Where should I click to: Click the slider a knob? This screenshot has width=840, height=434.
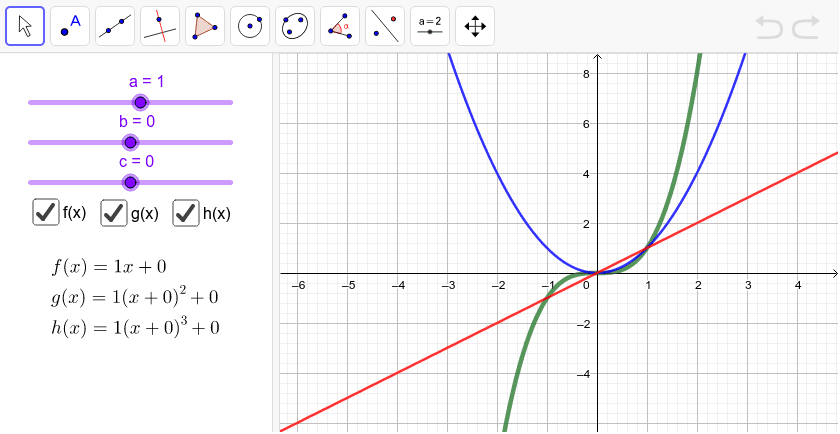(140, 102)
